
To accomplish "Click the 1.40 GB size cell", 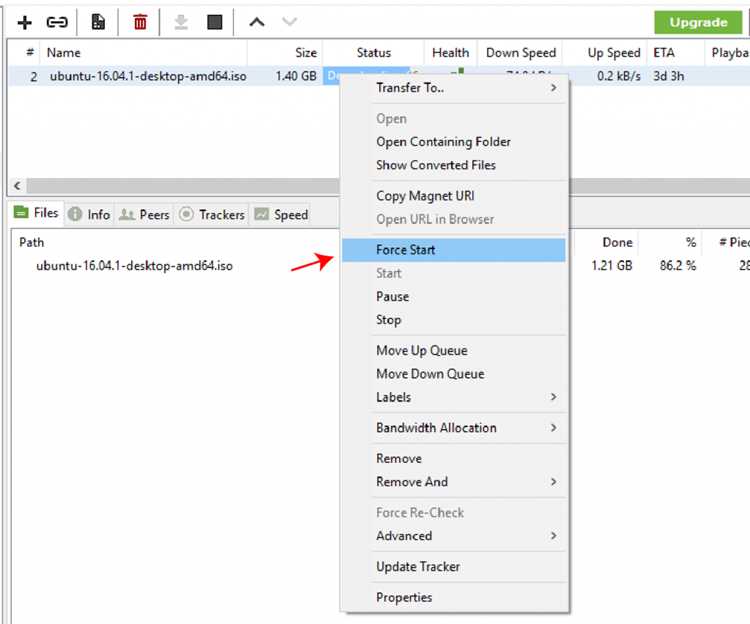I will tap(296, 76).
